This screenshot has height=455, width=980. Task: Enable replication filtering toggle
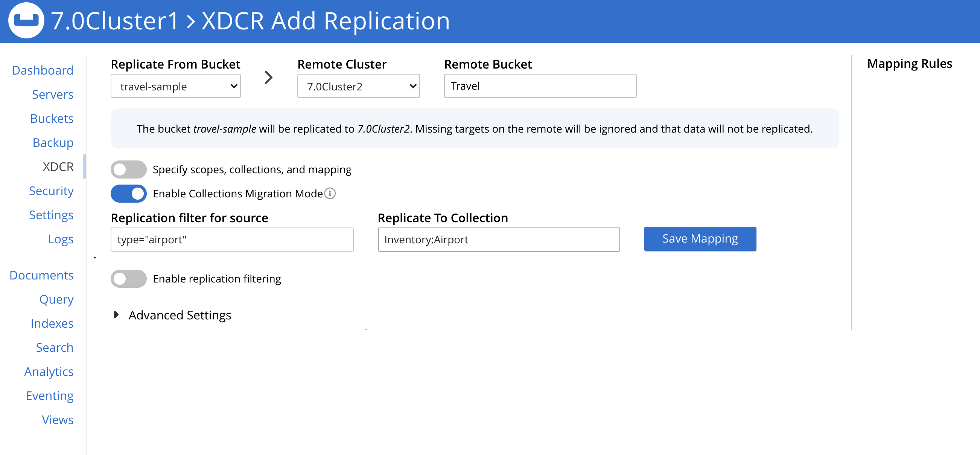(129, 279)
